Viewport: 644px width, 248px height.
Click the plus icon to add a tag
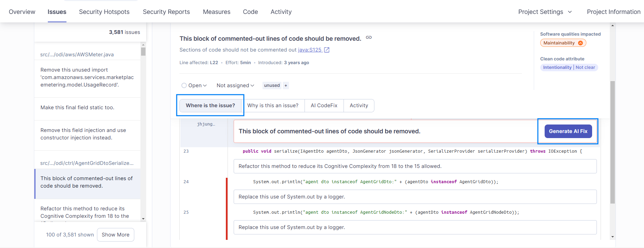coord(286,85)
